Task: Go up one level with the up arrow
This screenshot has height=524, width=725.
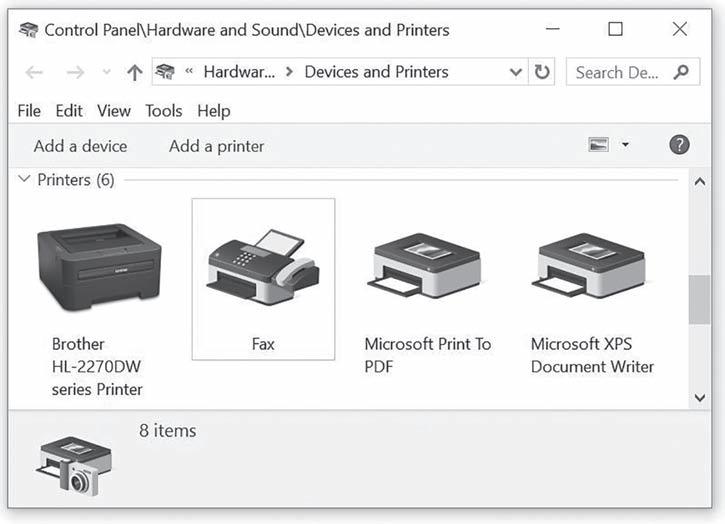Action: coord(135,72)
